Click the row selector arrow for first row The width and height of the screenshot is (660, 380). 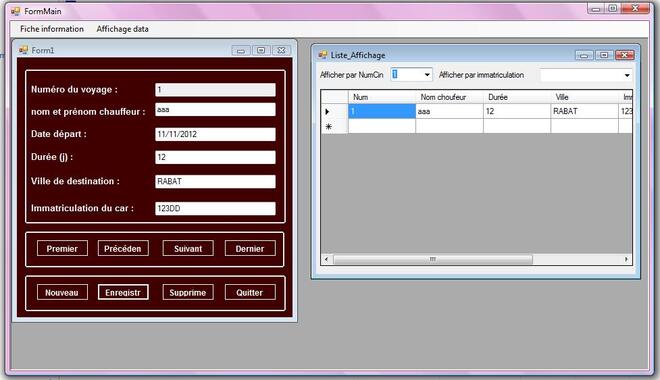point(334,112)
